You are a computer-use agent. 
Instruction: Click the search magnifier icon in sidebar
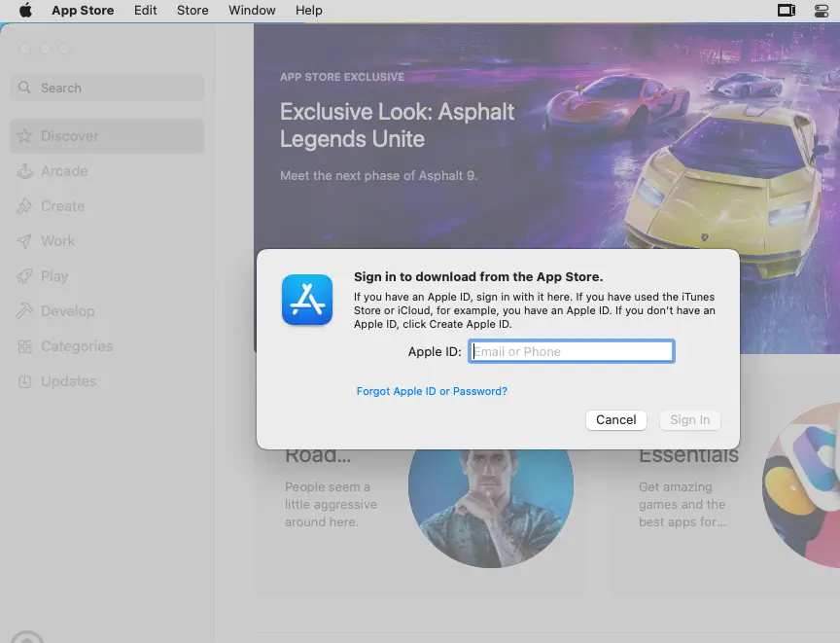point(24,88)
